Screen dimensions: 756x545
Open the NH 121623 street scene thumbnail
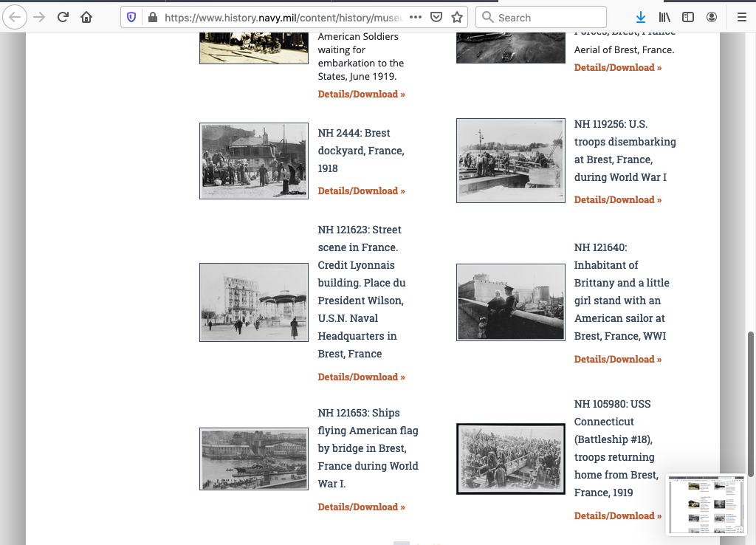tap(253, 302)
